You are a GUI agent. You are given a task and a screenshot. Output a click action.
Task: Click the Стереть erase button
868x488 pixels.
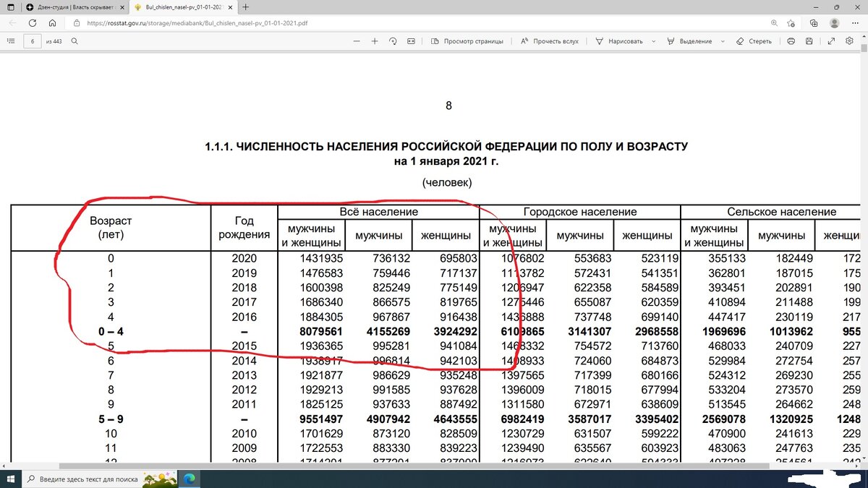pyautogui.click(x=756, y=41)
